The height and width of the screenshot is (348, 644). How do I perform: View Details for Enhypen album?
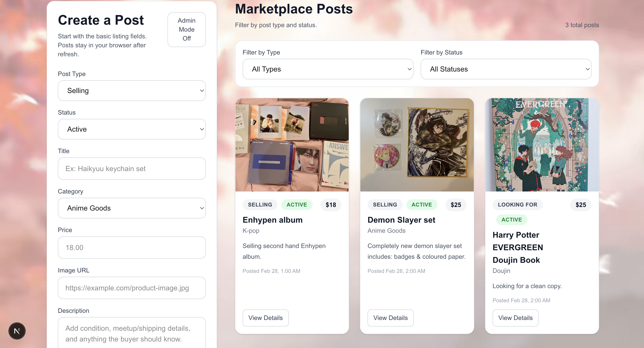(265, 318)
